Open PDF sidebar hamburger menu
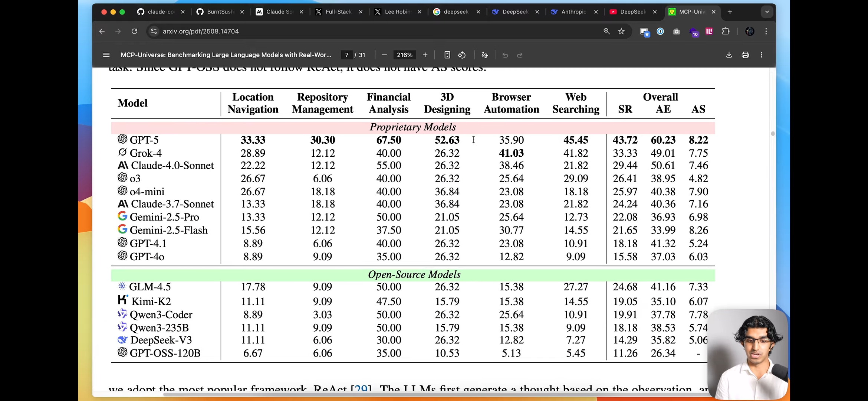Viewport: 868px width, 401px height. tap(106, 55)
